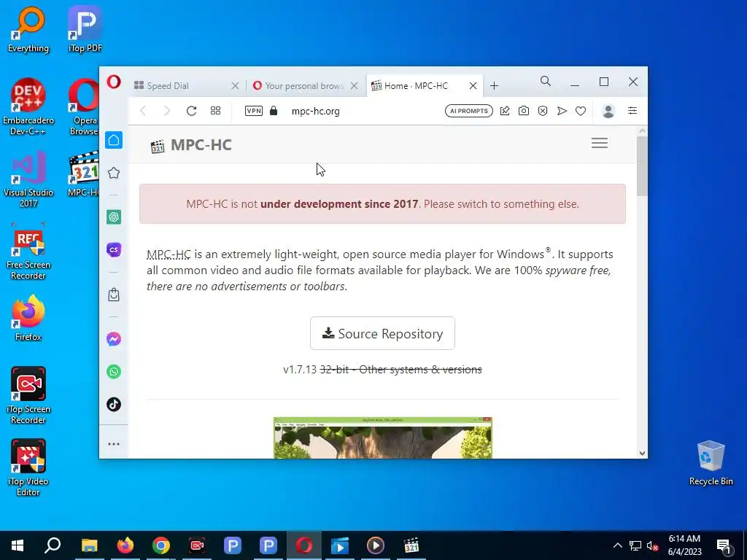Open the ad blocker shield icon

coord(543,111)
